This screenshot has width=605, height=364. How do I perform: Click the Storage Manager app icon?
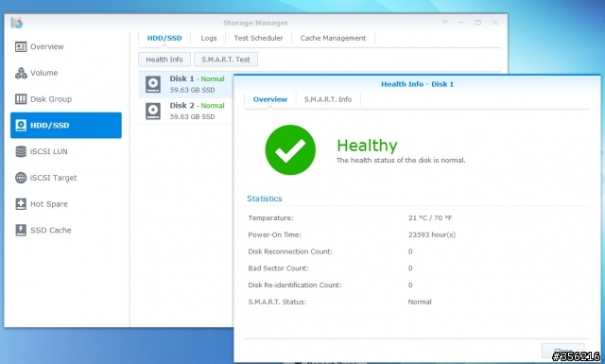tap(17, 23)
